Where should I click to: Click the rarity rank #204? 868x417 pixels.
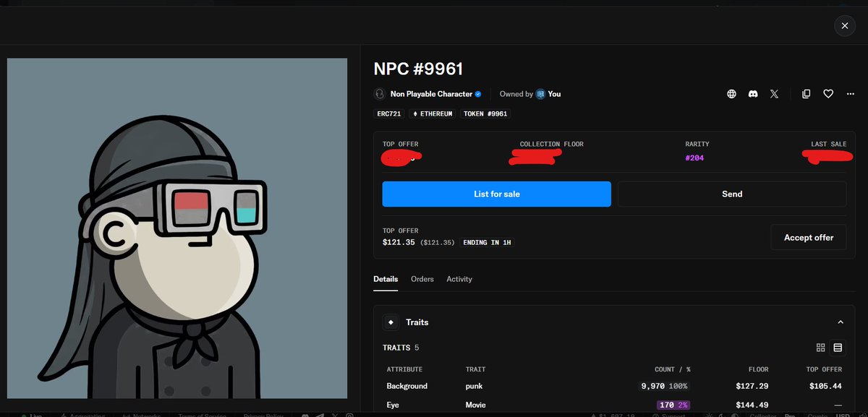(x=694, y=158)
